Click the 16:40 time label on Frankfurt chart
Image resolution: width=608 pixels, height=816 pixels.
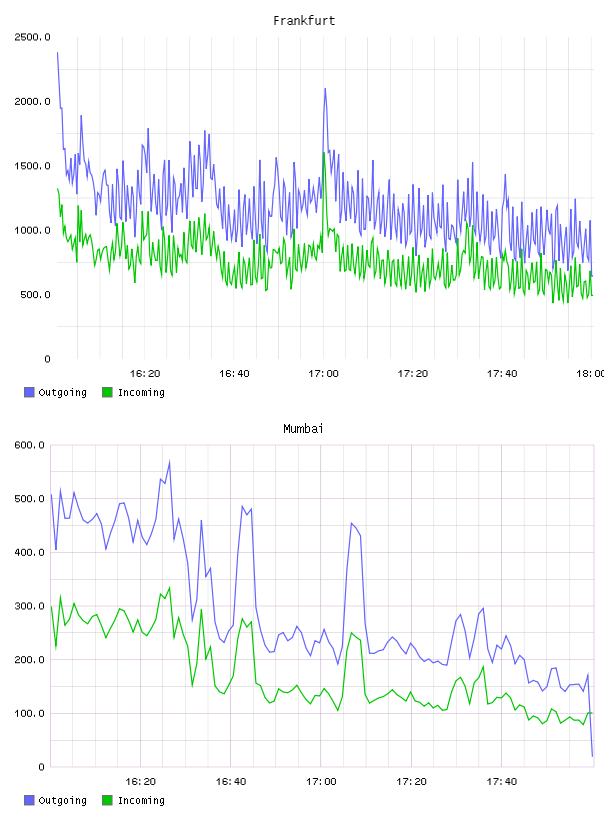(234, 374)
